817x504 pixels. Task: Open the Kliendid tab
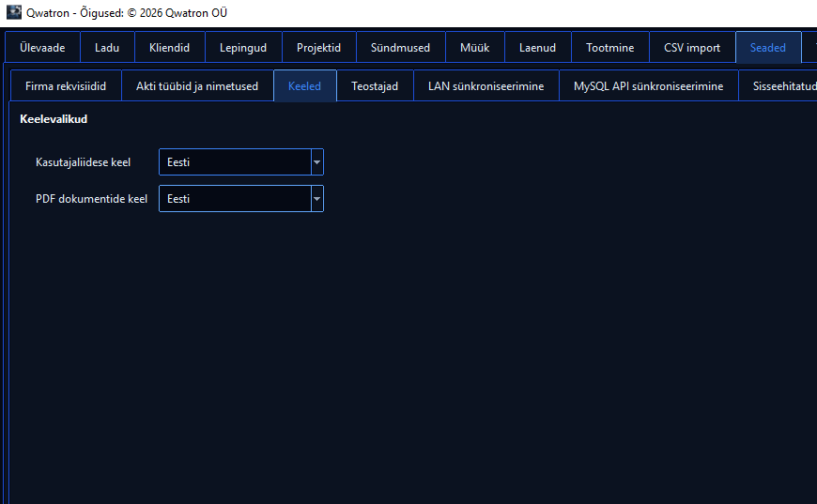click(x=170, y=47)
